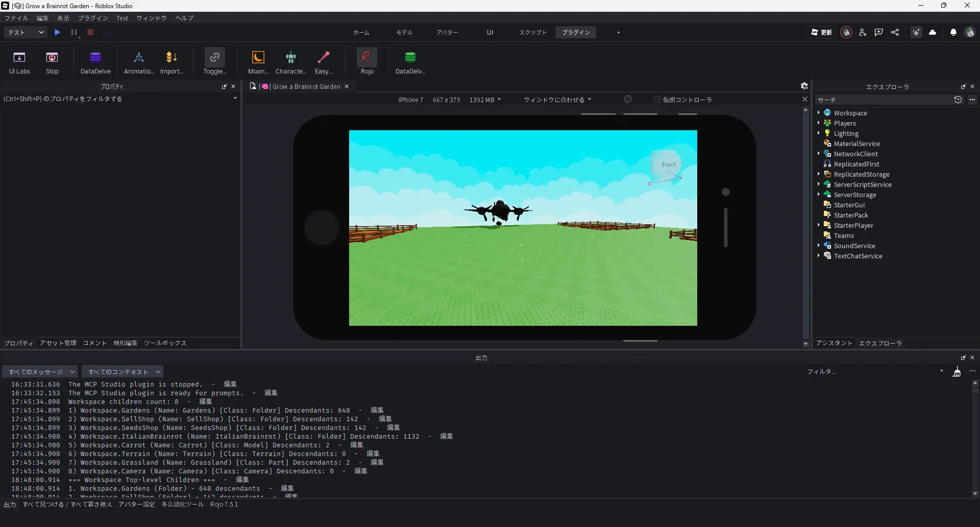Clear the output log
Viewport: 980px width, 527px height.
coord(957,372)
